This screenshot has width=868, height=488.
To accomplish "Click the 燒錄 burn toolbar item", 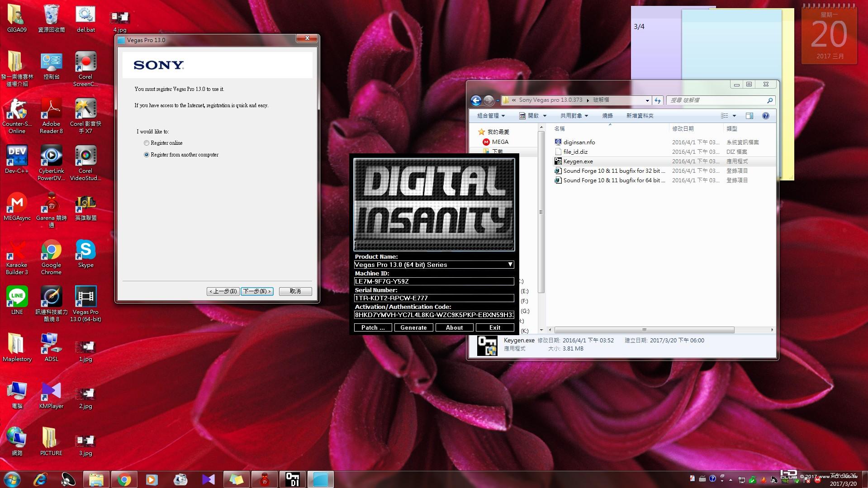I will point(607,116).
